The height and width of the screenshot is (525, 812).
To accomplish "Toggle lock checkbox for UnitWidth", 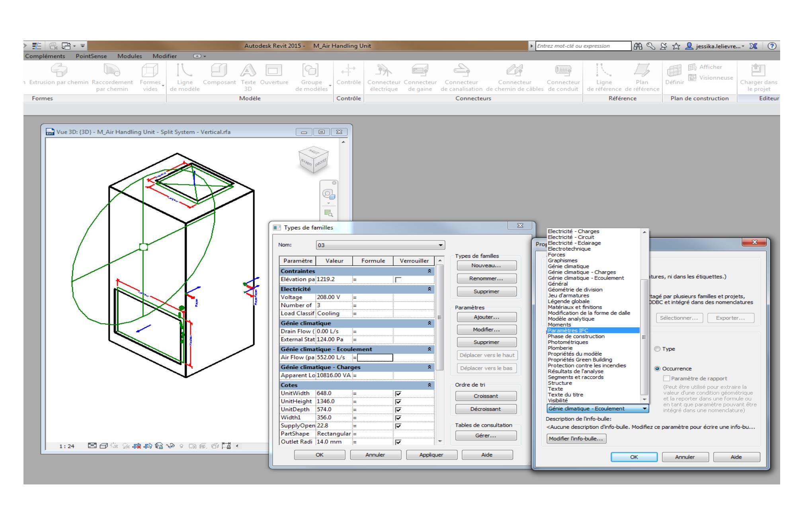I will click(x=398, y=393).
